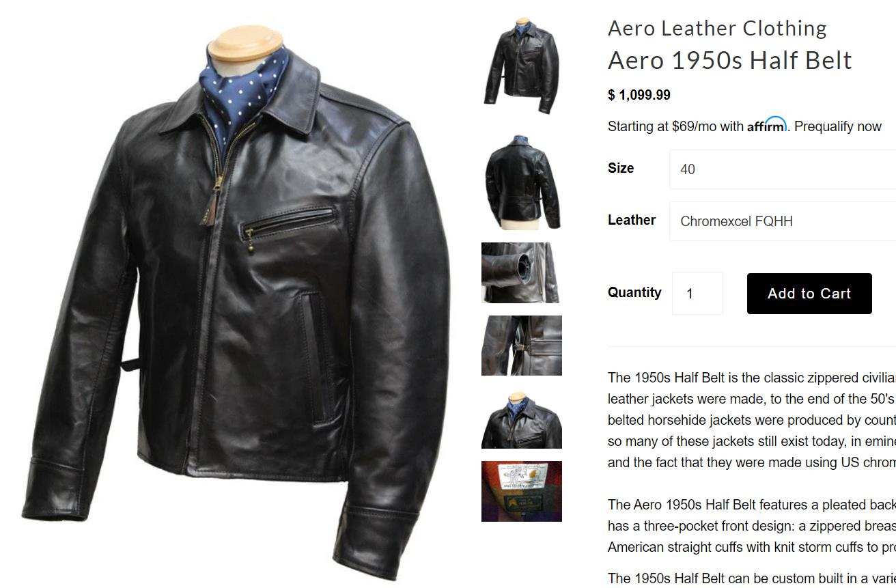Click the Affirm logo
This screenshot has height=588, width=896.
click(766, 125)
